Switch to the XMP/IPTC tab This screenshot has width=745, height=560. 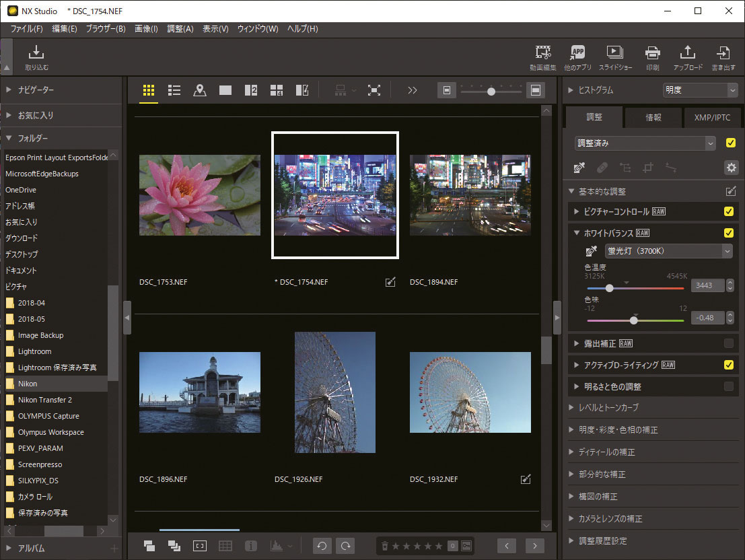coord(712,117)
